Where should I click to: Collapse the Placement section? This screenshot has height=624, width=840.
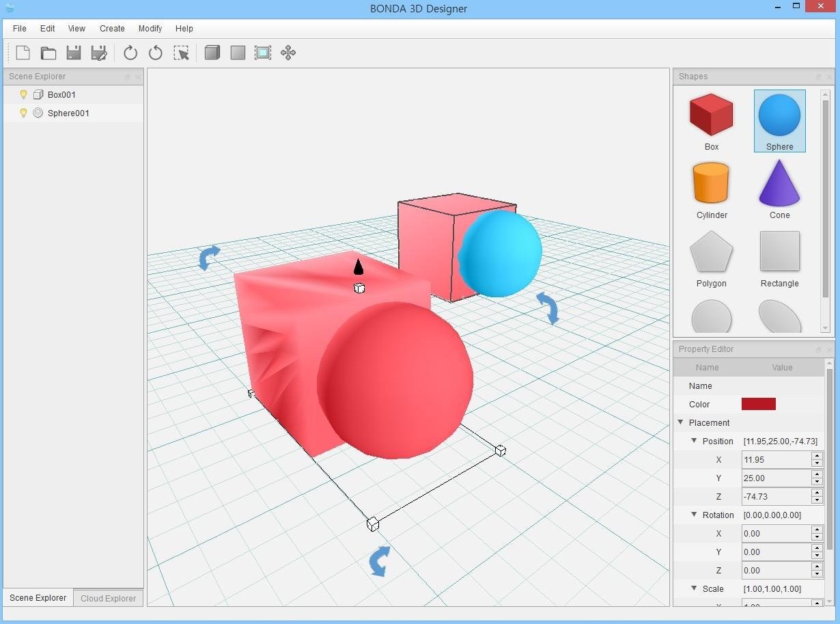(x=681, y=422)
